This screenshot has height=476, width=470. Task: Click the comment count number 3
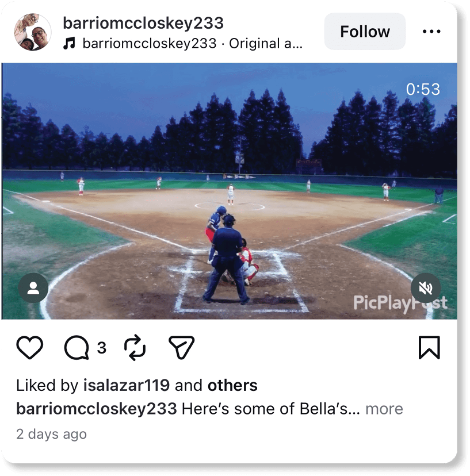coord(102,348)
